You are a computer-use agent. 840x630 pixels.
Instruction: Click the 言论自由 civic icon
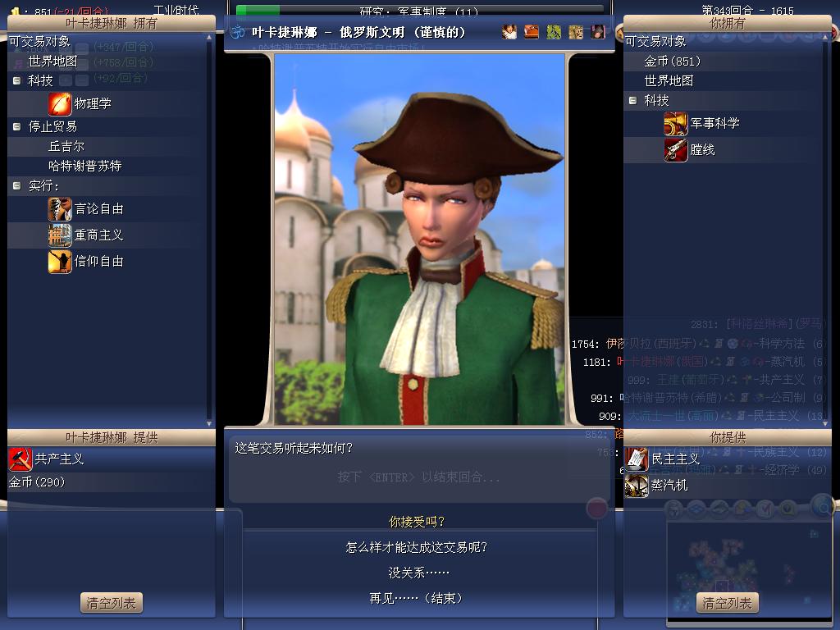pos(59,209)
